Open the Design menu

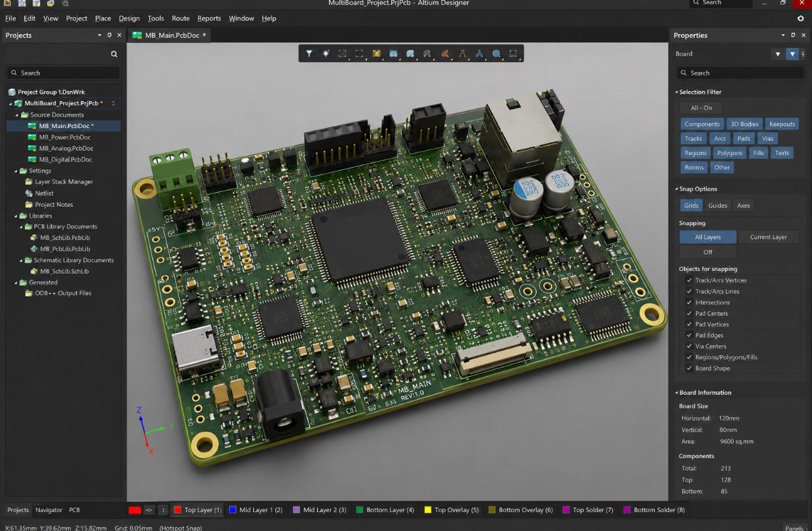coord(129,18)
